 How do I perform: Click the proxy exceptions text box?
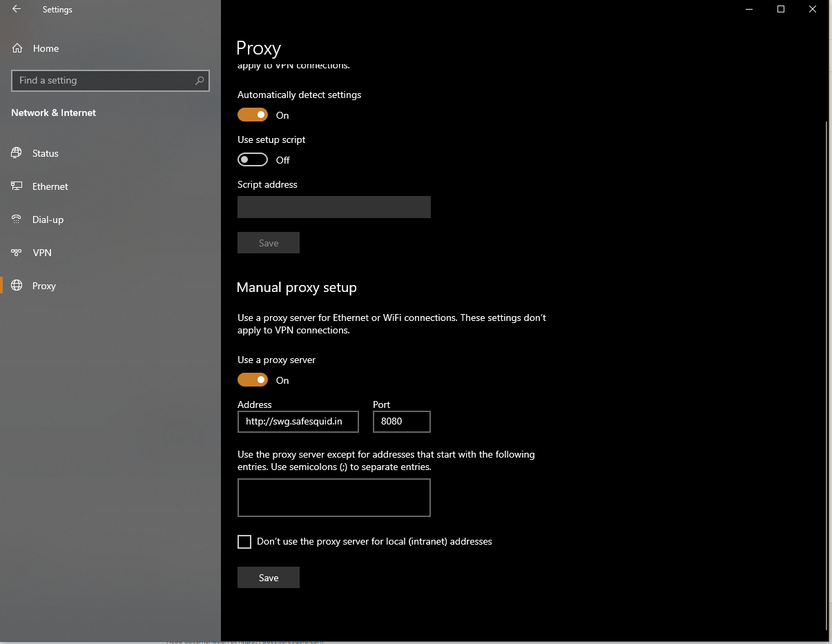(x=333, y=498)
